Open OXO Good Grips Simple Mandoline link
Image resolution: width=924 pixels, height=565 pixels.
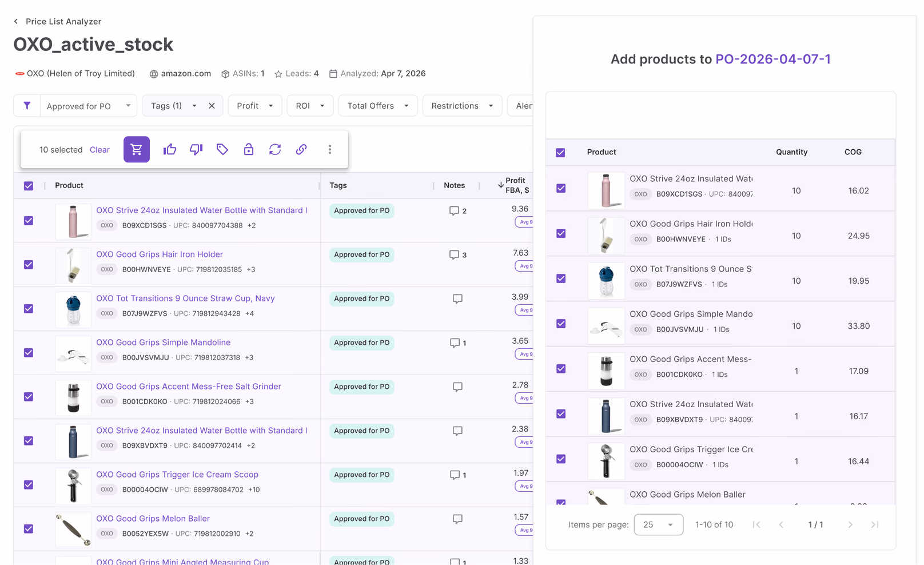(x=164, y=343)
